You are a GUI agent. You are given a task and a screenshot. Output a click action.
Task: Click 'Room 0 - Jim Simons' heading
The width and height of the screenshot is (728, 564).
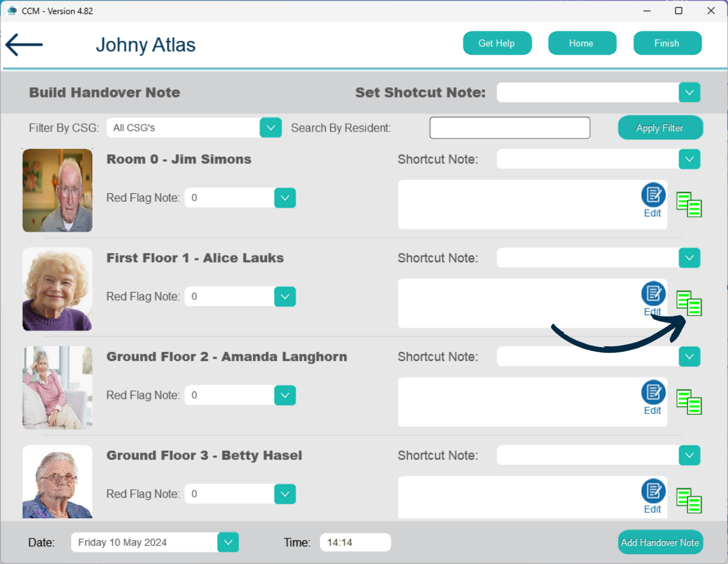coord(179,159)
